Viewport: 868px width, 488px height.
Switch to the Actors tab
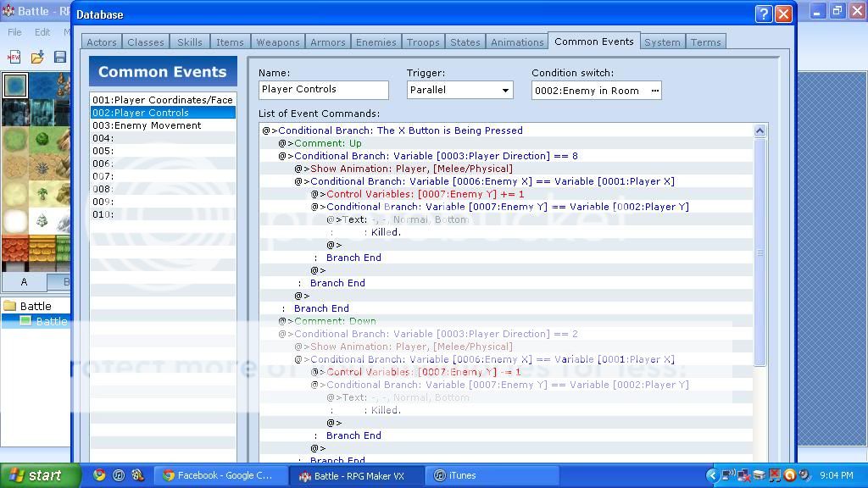[102, 42]
